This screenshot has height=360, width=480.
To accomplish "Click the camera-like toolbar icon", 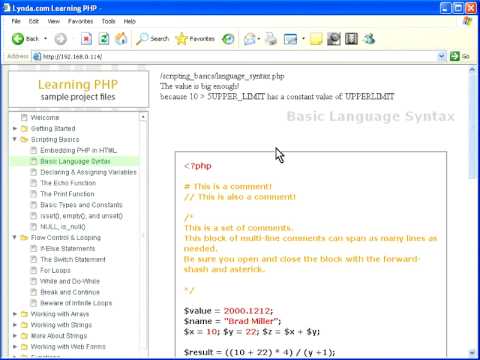I will click(334, 39).
